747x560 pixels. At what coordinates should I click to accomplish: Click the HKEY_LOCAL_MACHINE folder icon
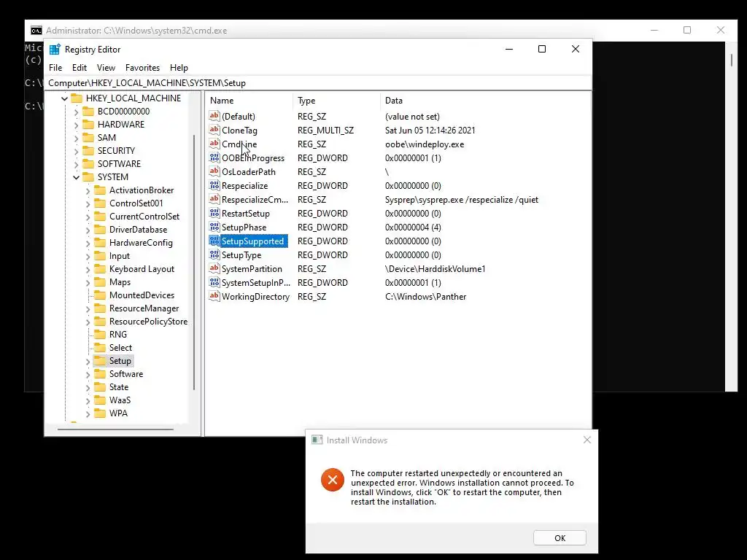[x=77, y=98]
